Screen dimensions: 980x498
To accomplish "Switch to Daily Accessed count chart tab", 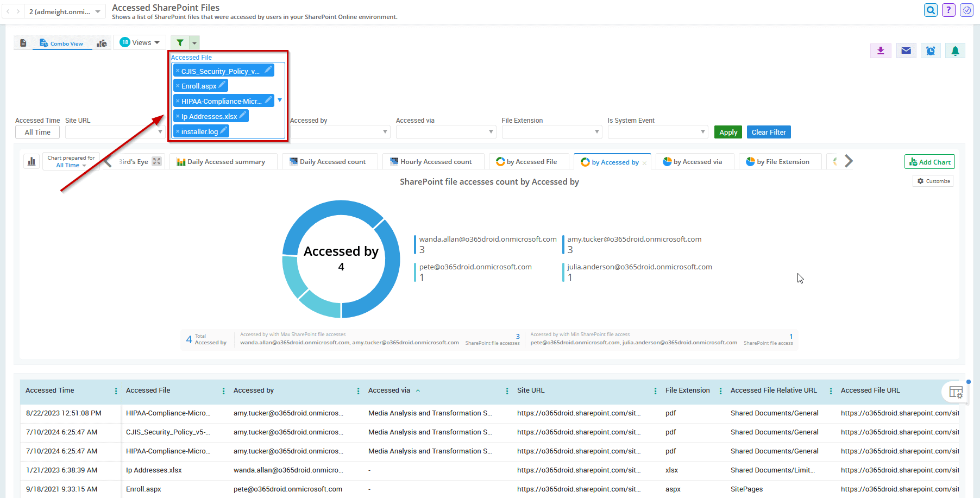I will pos(330,161).
